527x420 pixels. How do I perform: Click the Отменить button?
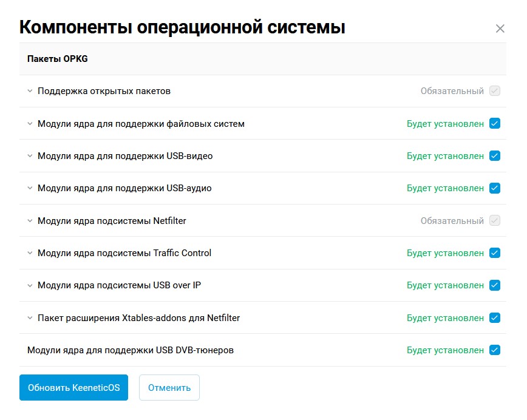point(169,387)
